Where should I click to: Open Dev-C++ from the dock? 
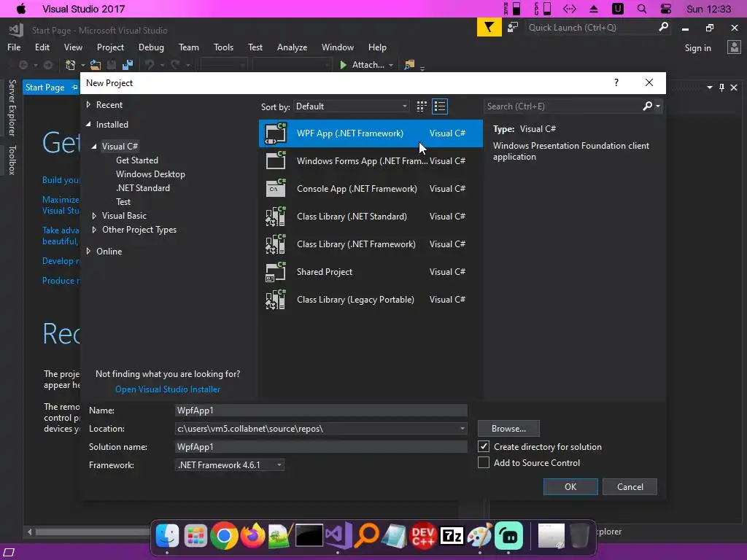(x=423, y=536)
